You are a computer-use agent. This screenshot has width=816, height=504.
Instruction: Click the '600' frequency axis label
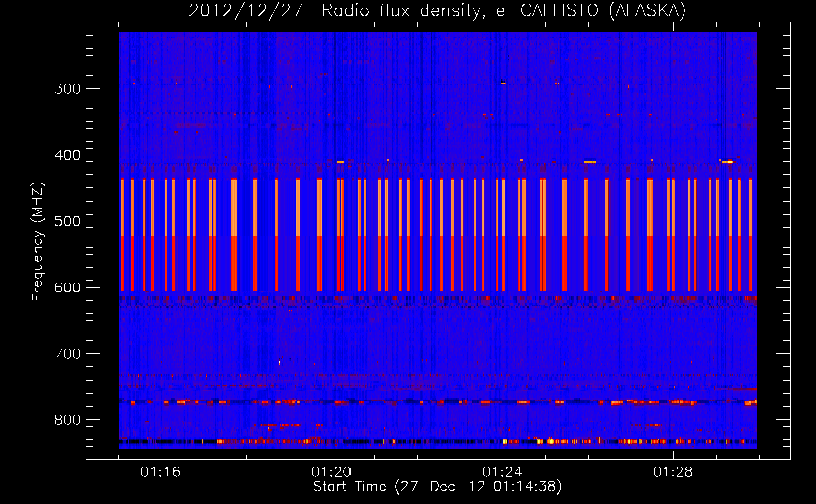(x=68, y=288)
